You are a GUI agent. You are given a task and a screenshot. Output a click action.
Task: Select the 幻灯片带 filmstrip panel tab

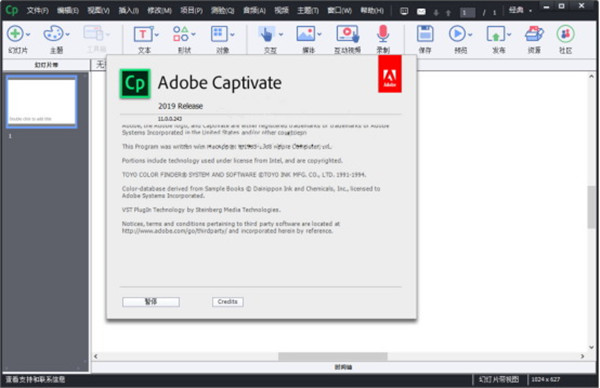click(46, 65)
